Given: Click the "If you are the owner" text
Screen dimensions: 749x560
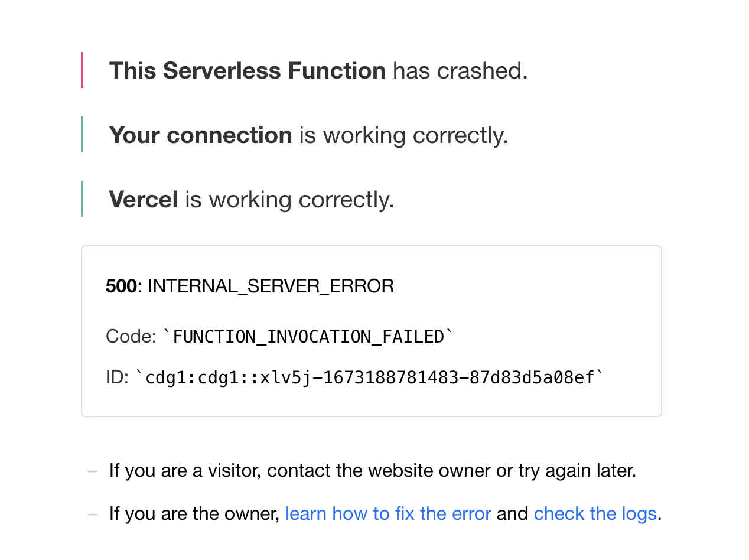Looking at the screenshot, I should [194, 513].
